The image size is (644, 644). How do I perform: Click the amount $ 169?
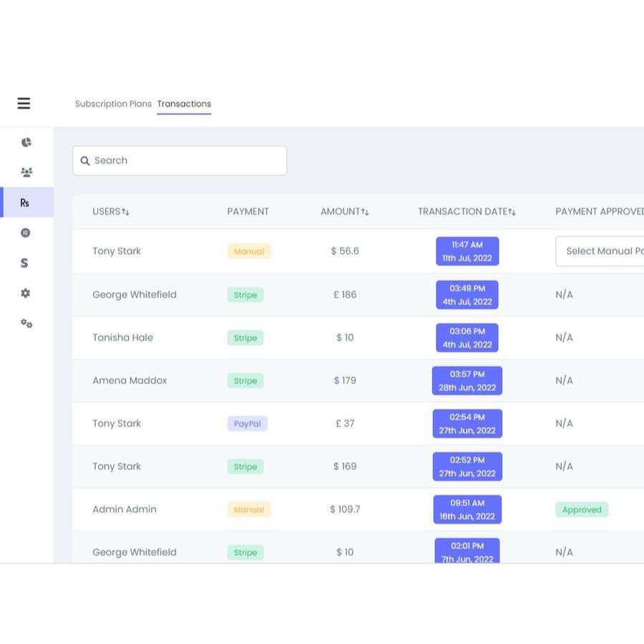(x=345, y=466)
